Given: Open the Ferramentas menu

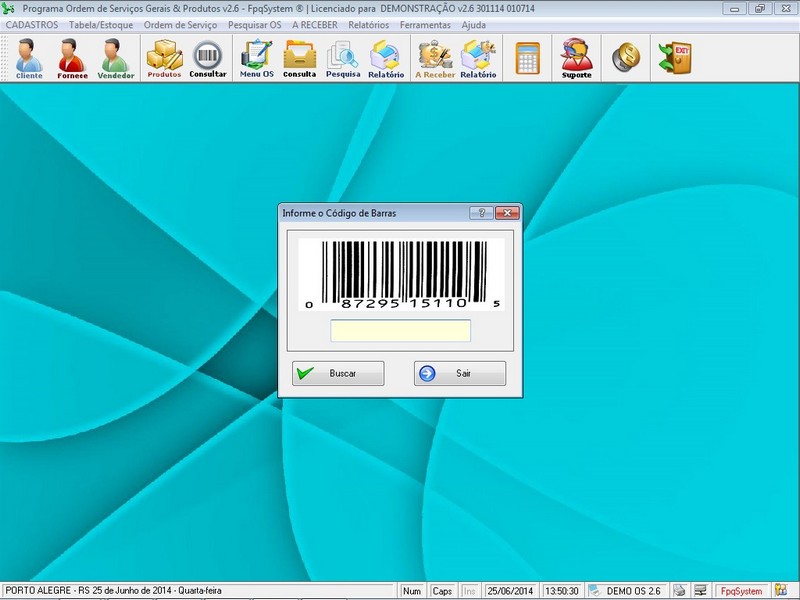Looking at the screenshot, I should pyautogui.click(x=425, y=24).
